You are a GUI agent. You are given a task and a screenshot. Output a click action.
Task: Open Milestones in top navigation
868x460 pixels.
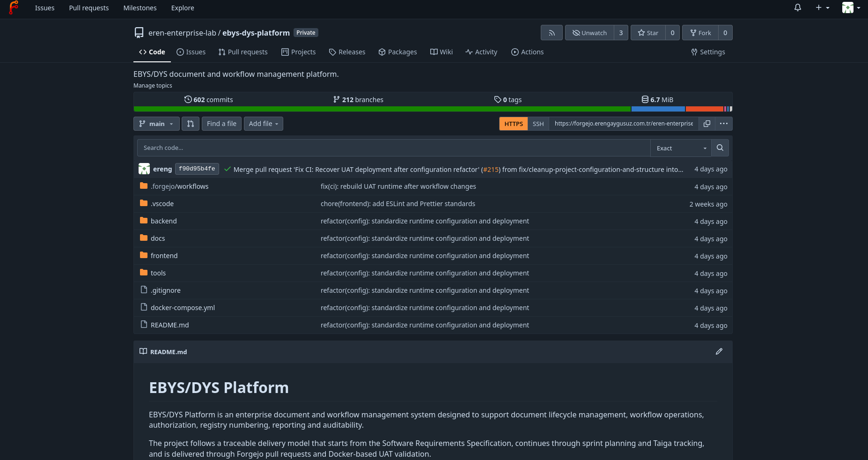140,8
